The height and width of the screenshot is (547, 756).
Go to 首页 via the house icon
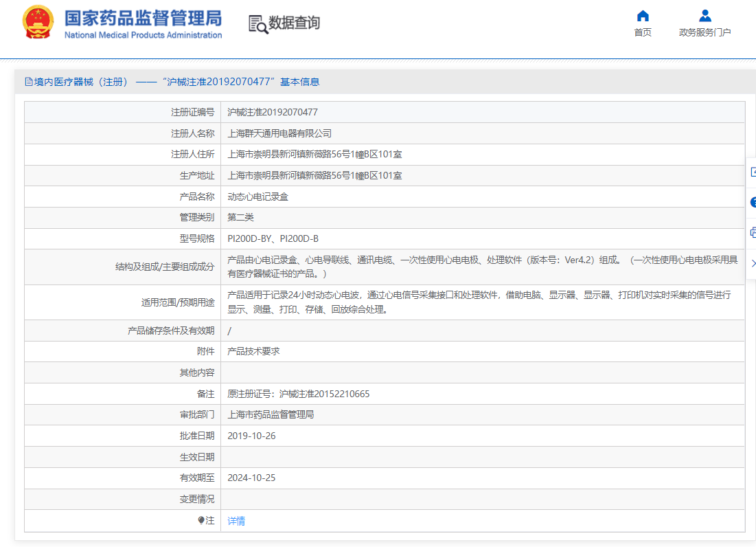[x=643, y=16]
